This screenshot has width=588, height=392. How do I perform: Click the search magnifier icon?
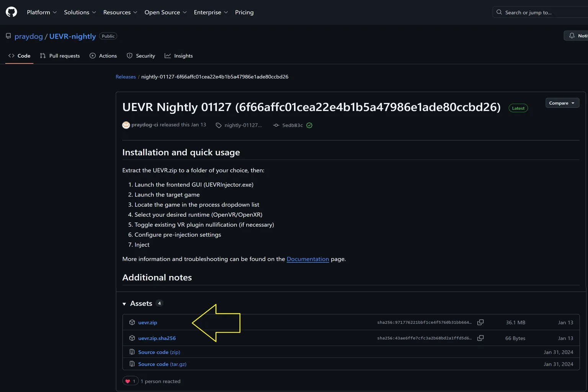tap(499, 12)
